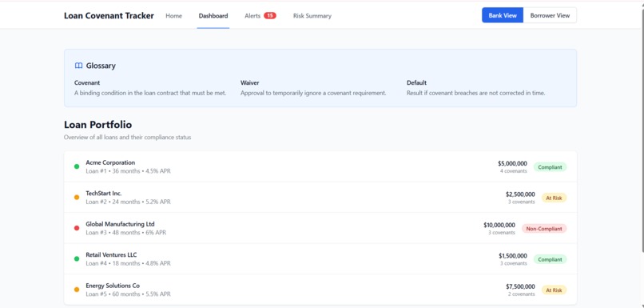Click the $7,500,000 loan amount
This screenshot has width=644, height=308.
point(520,286)
